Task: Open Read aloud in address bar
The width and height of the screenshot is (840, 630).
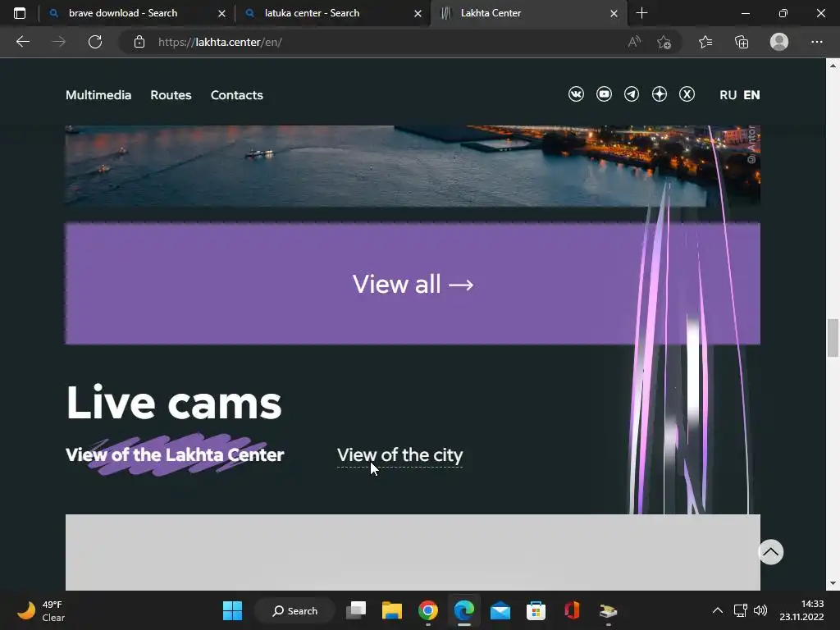Action: click(634, 42)
